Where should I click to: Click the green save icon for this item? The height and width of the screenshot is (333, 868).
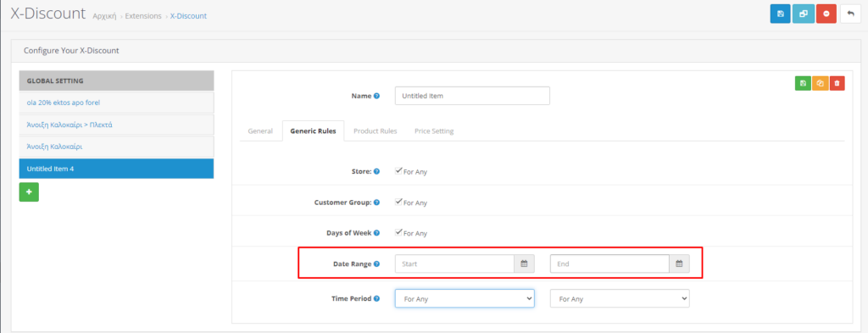[x=803, y=84]
